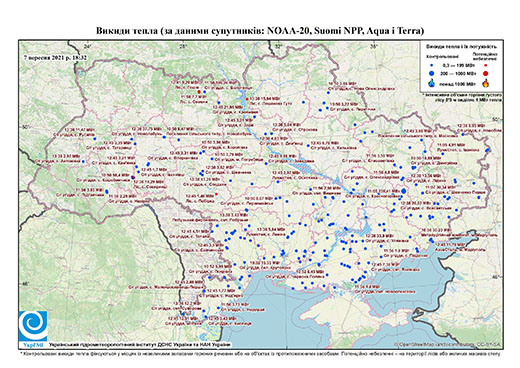Click the 0,3 — 199 МВт legend range label
This screenshot has height=368, width=520.
point(459,66)
